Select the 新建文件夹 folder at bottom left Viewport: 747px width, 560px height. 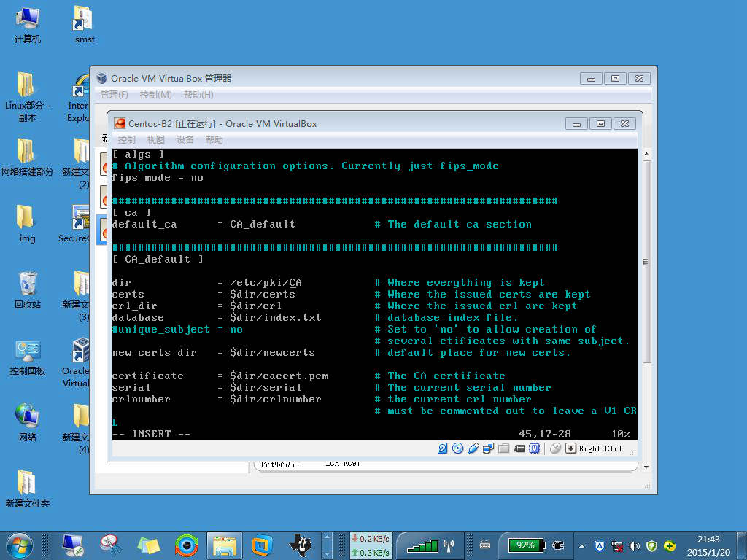27,489
